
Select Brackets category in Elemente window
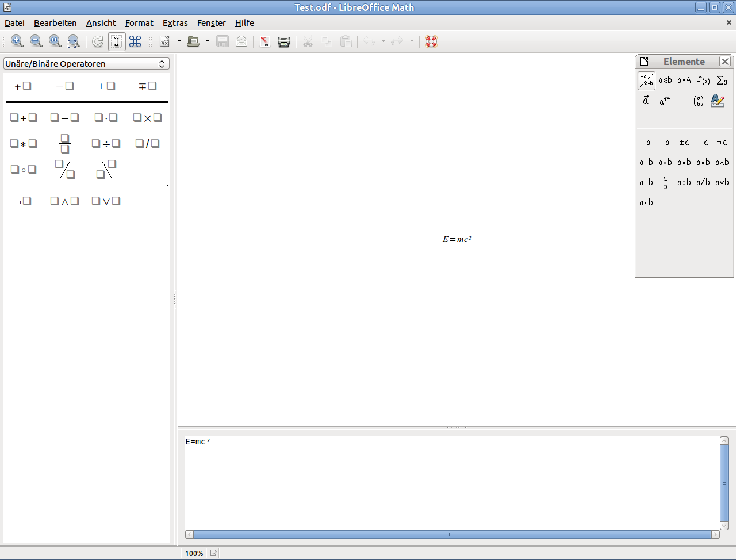click(699, 101)
